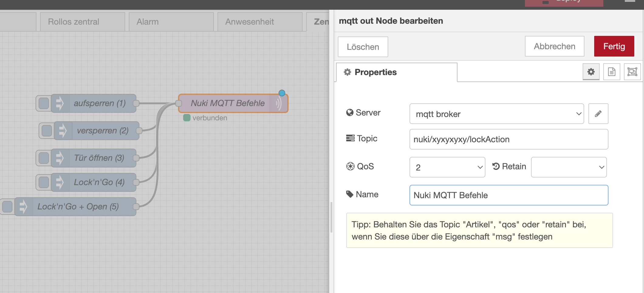Trigger the Tür öffnen (3) inject button
Screen dimensions: 644x293
[44, 158]
